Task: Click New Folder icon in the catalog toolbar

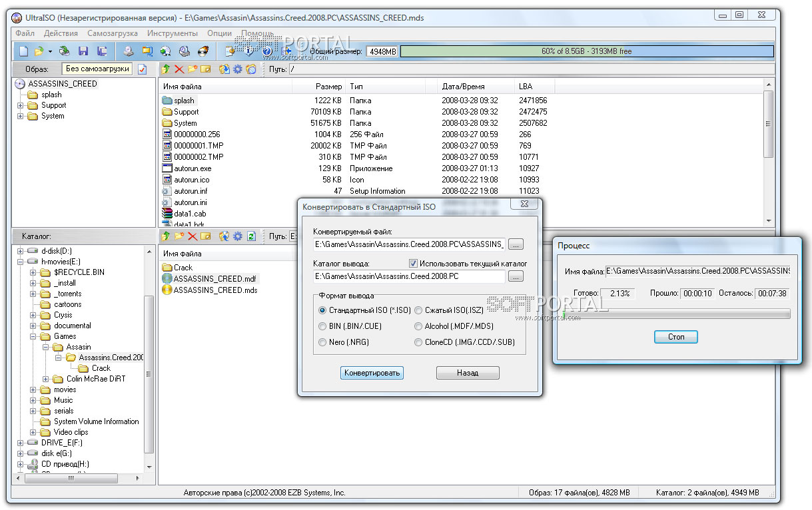Action: (x=179, y=236)
